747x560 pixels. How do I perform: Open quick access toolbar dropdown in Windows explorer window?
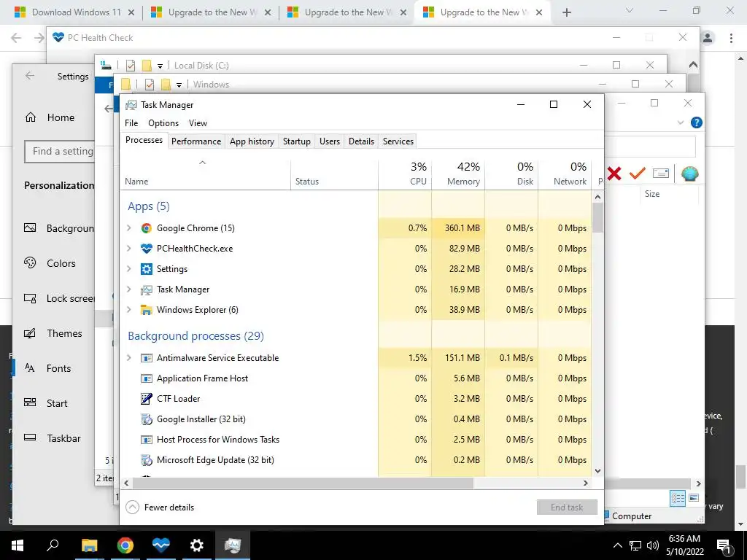(x=179, y=85)
